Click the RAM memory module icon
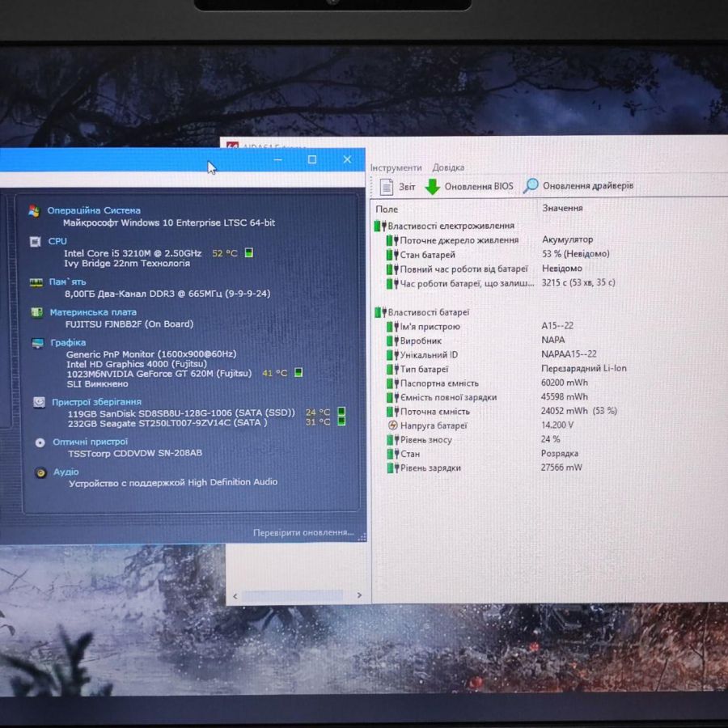 point(36,282)
